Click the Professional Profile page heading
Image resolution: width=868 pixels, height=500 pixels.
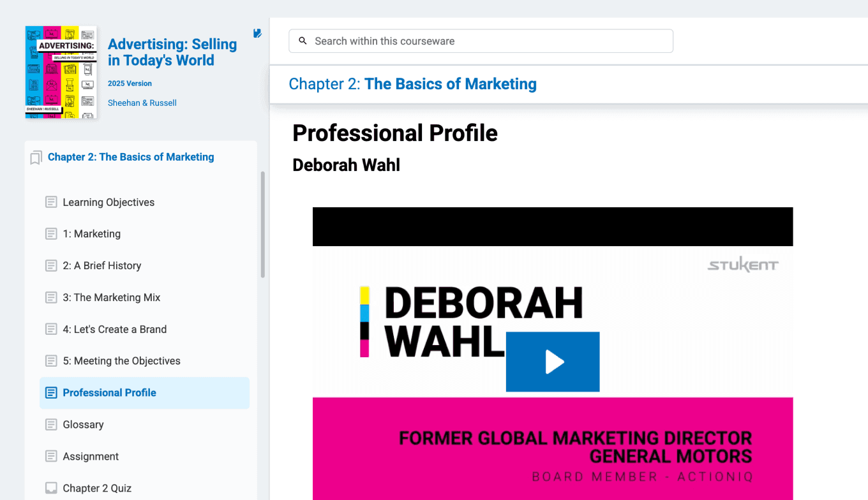click(x=395, y=133)
